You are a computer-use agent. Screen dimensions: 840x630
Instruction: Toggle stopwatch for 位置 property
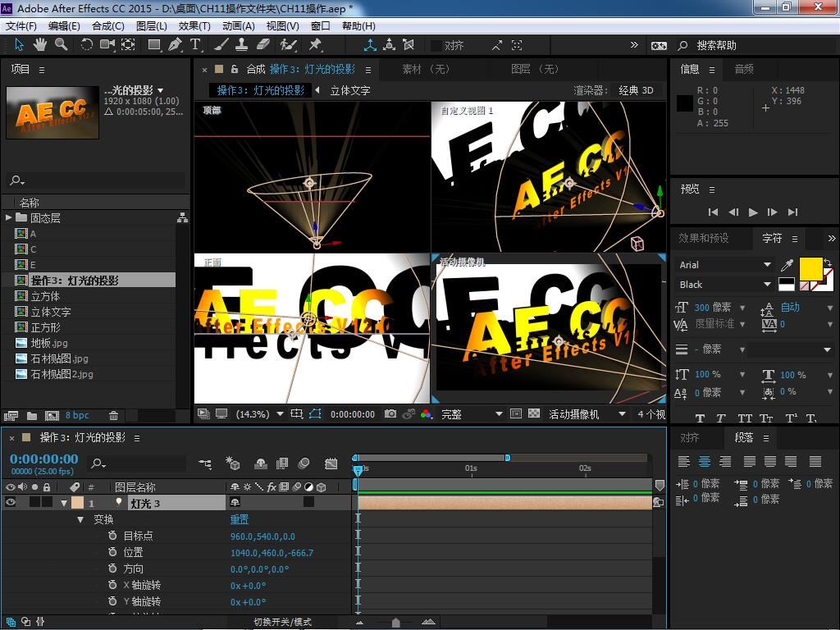112,552
